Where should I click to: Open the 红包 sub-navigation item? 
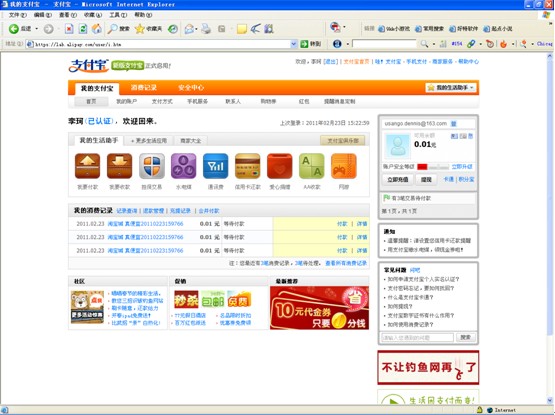tap(304, 102)
